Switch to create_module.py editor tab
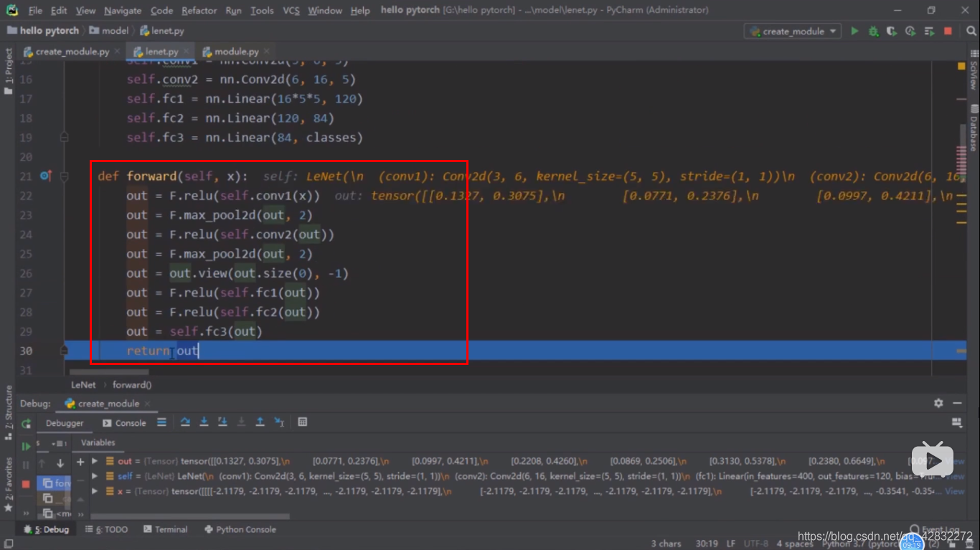Screen dimensions: 980x550 [x=72, y=52]
